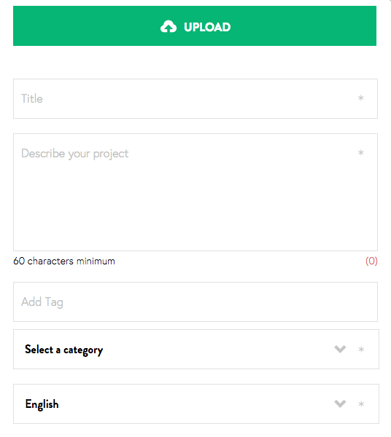Image resolution: width=391 pixels, height=437 pixels.
Task: Click the cloud upload icon
Action: click(168, 27)
